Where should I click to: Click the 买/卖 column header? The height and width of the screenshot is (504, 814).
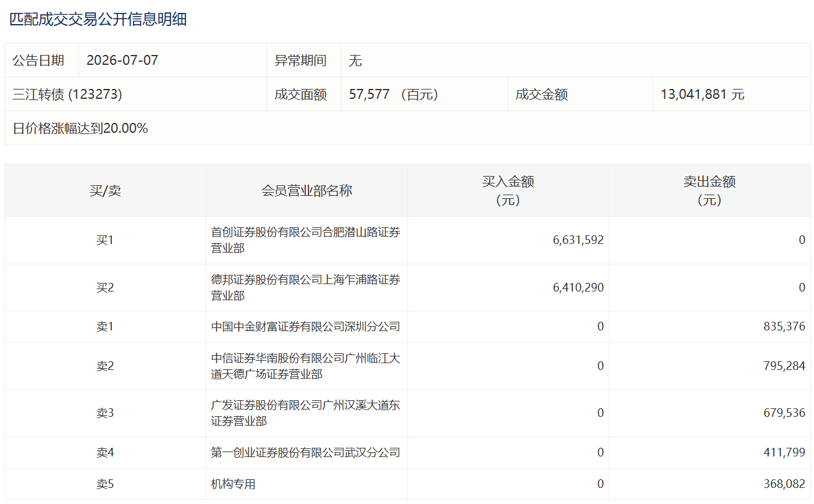(105, 190)
